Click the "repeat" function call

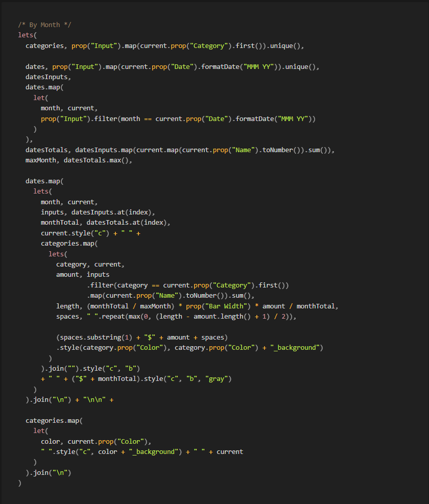coord(113,316)
